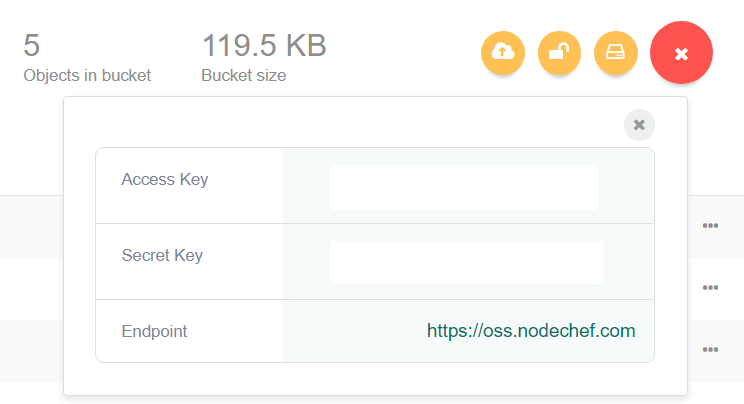This screenshot has width=744, height=404.
Task: Click the Objects in bucket label text
Action: click(87, 76)
